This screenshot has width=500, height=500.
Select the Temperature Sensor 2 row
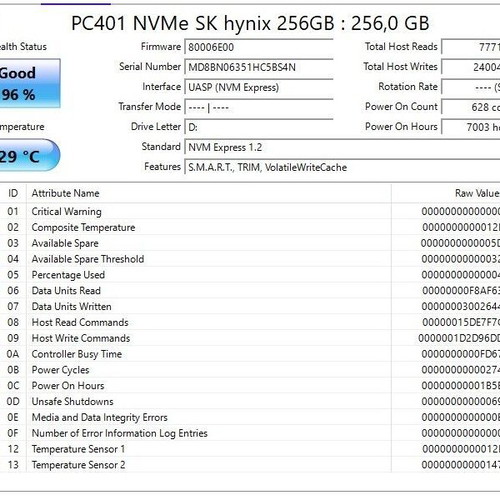coord(250,465)
